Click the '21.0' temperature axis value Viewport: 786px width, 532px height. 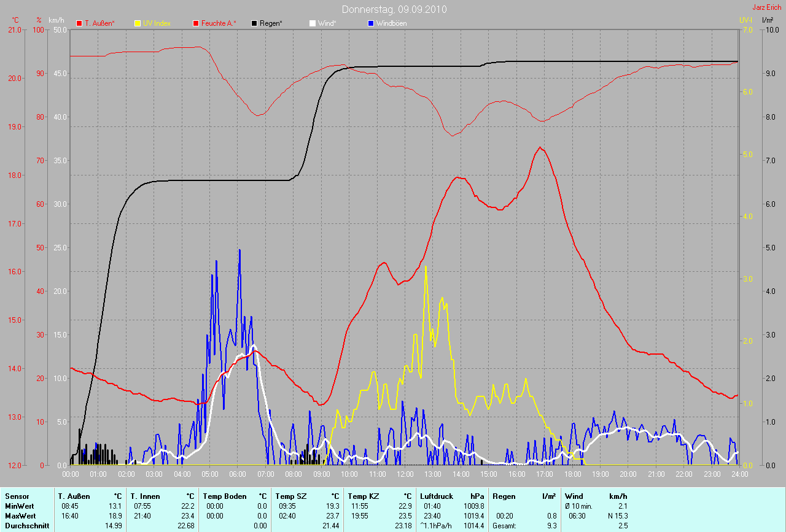15,30
